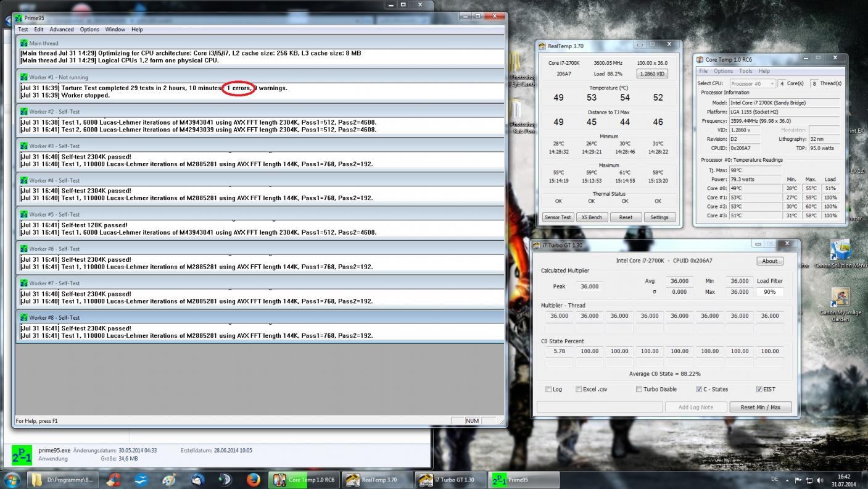This screenshot has width=868, height=489.
Task: Launch Firefox from the taskbar
Action: (253, 479)
